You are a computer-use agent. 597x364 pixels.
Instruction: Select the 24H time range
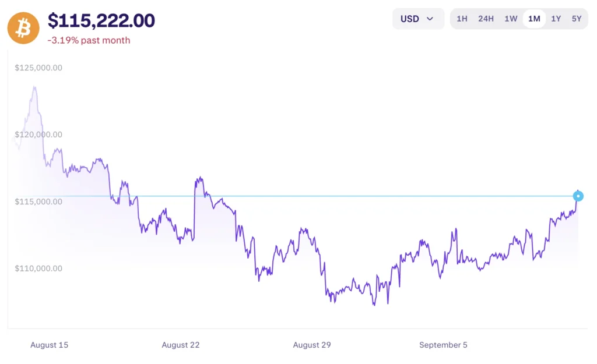click(x=486, y=19)
